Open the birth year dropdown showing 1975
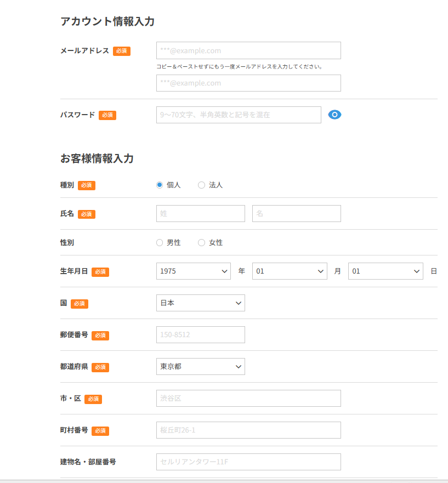 pyautogui.click(x=193, y=271)
